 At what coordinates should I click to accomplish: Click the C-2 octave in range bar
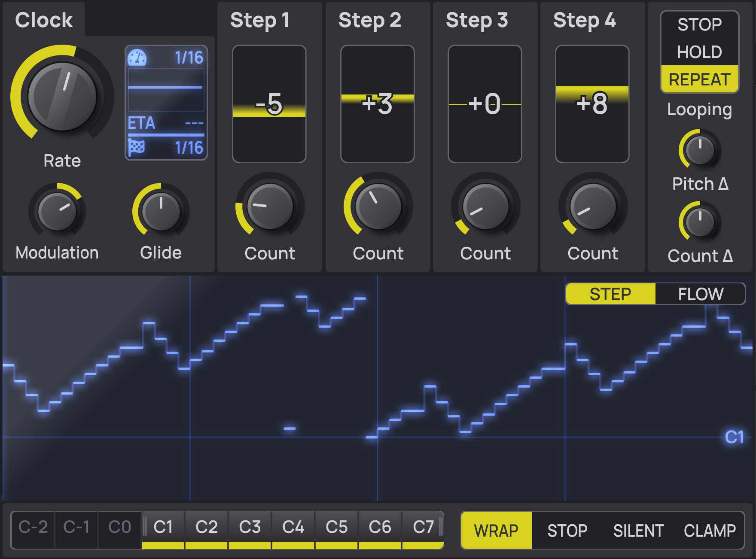(x=33, y=530)
